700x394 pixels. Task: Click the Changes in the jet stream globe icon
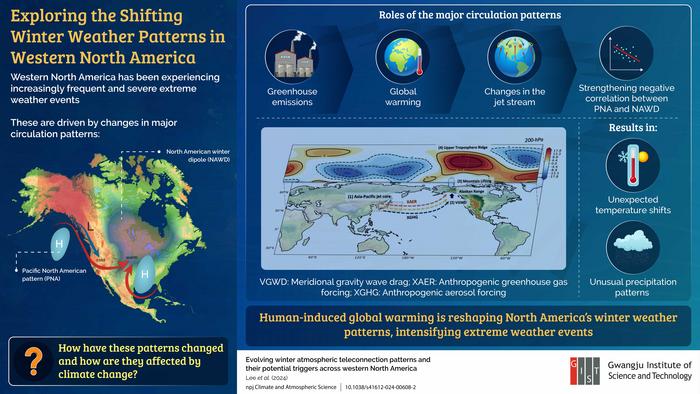[514, 57]
